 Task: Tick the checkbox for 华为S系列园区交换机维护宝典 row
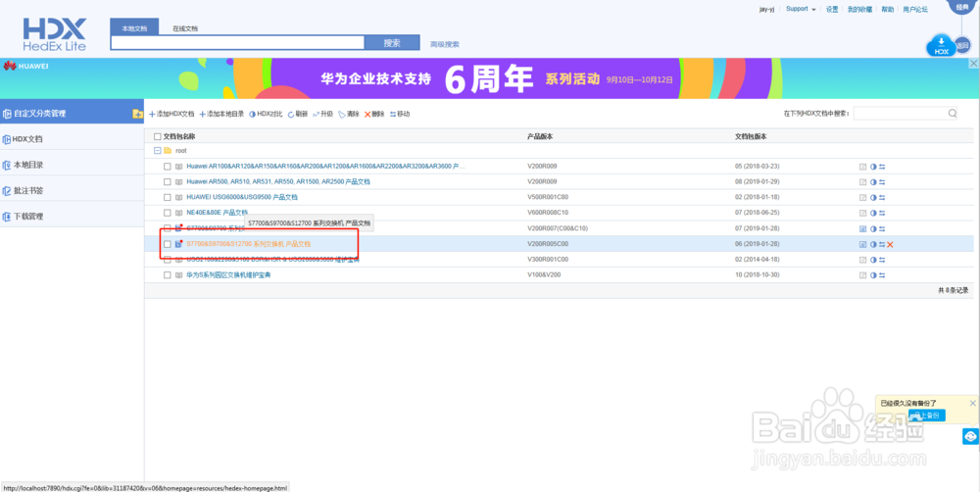point(168,275)
